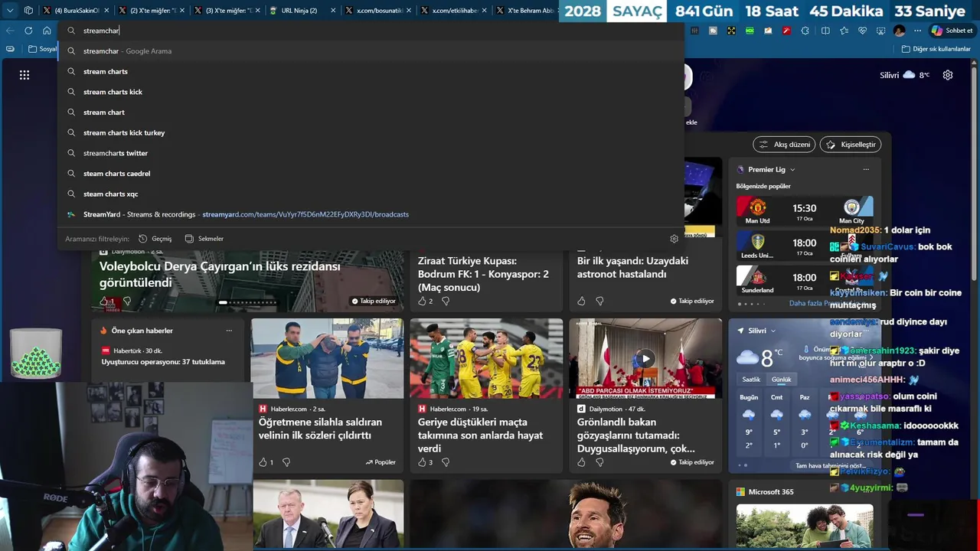The image size is (980, 551).
Task: Open the Microsoft 365 card
Action: 805,514
